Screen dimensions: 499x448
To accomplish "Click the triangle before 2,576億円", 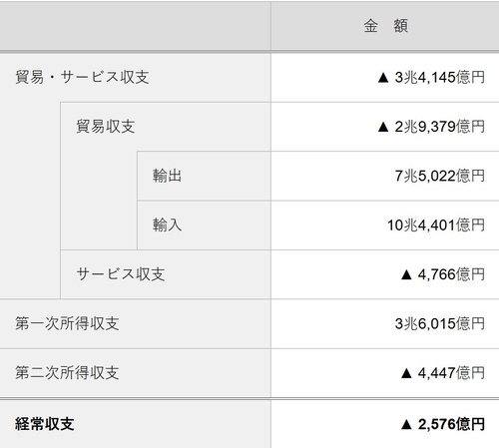I will (406, 424).
